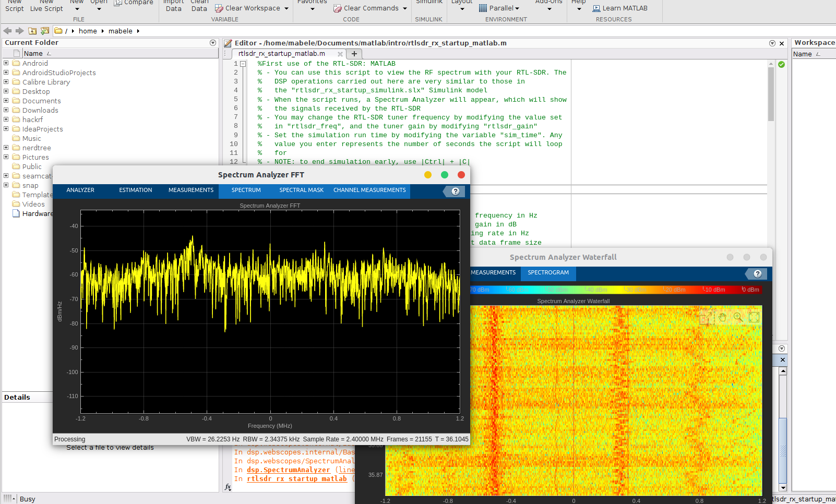
Task: Open Editor panel actions dropdown
Action: pyautogui.click(x=772, y=43)
